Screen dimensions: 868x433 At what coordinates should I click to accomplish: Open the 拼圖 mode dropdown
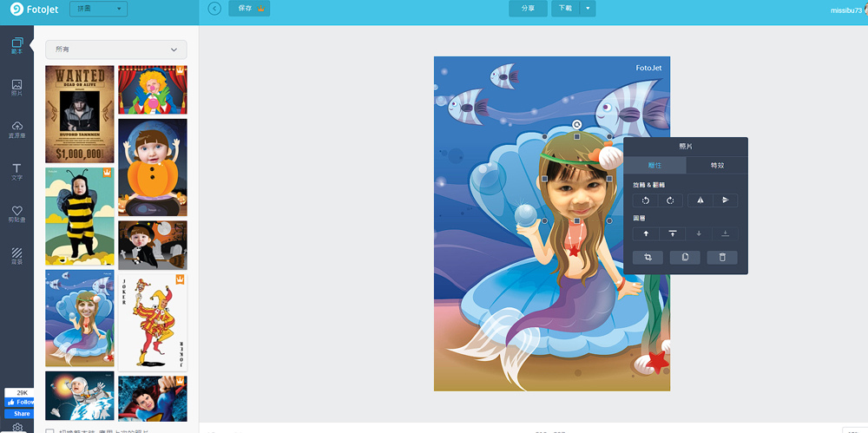click(x=99, y=9)
